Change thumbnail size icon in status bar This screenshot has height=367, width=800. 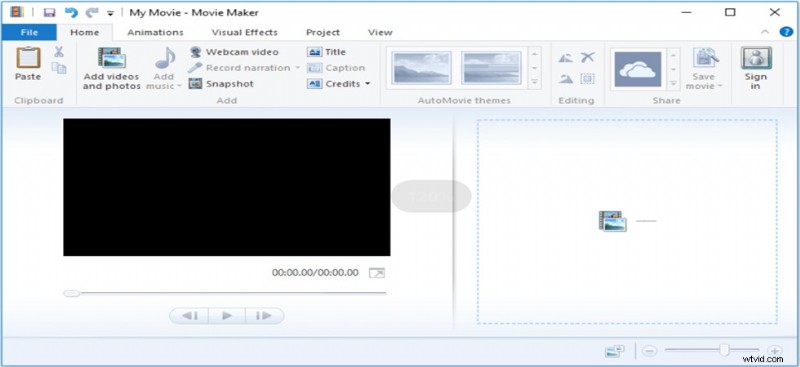pyautogui.click(x=615, y=351)
